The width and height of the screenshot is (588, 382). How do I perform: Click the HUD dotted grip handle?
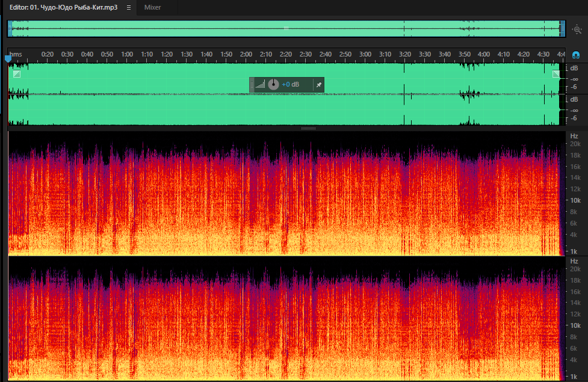[x=252, y=85]
